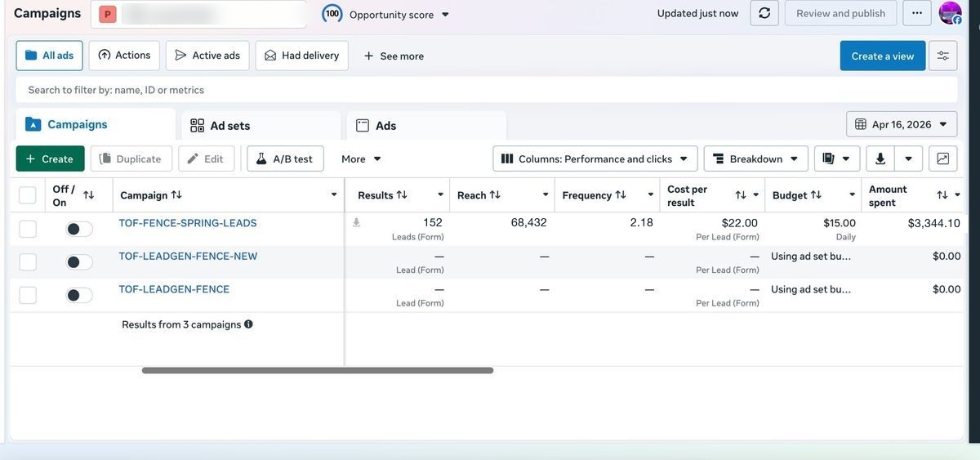Turn on TOF-FENCE-SPRING-LEADS campaign switch
The image size is (980, 460).
(79, 229)
